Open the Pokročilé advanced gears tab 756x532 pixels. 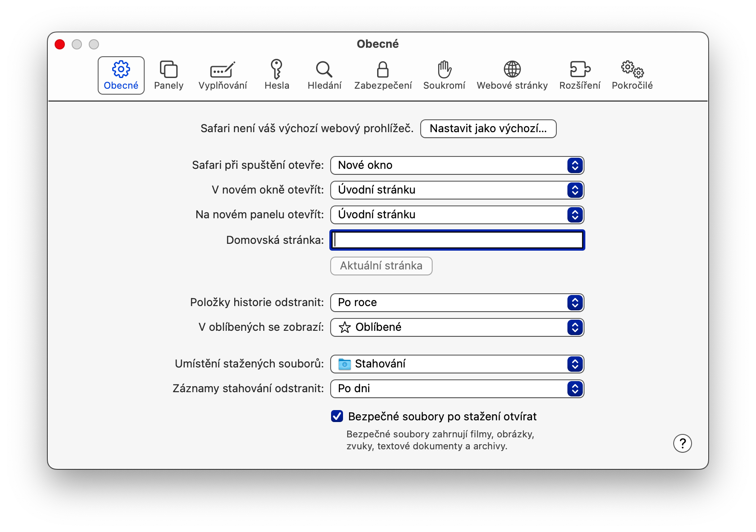point(632,75)
